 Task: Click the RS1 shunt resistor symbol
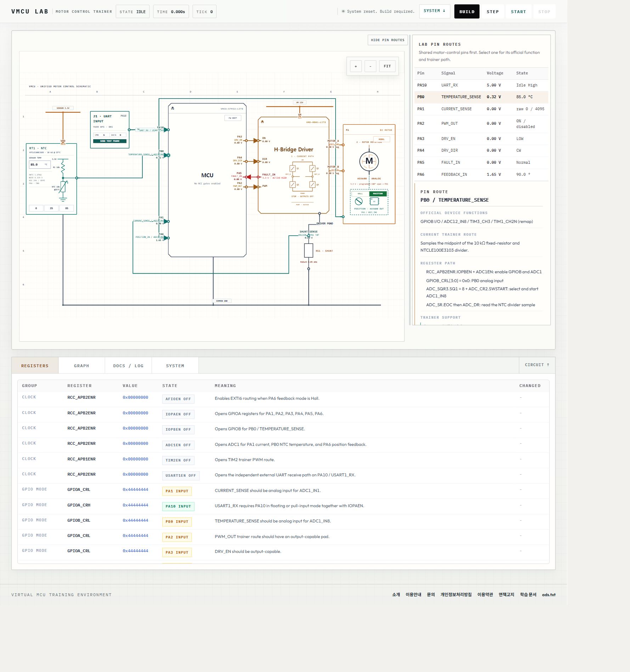[309, 251]
